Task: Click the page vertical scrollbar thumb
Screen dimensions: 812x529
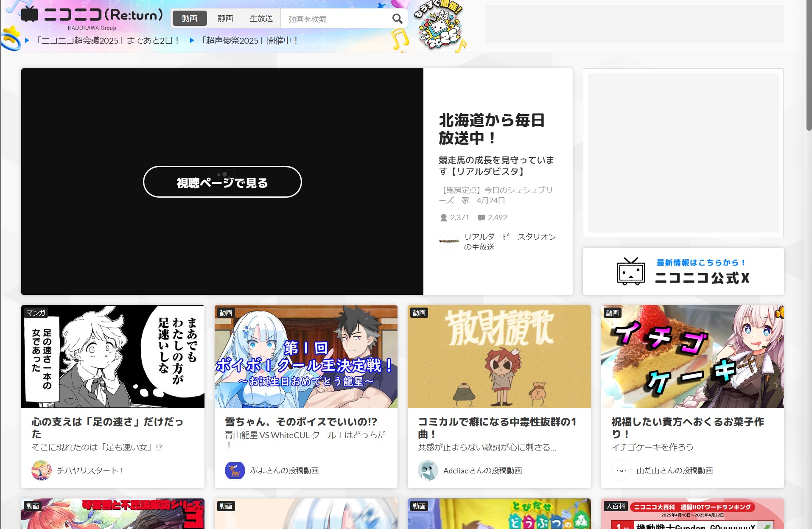Action: 809,66
